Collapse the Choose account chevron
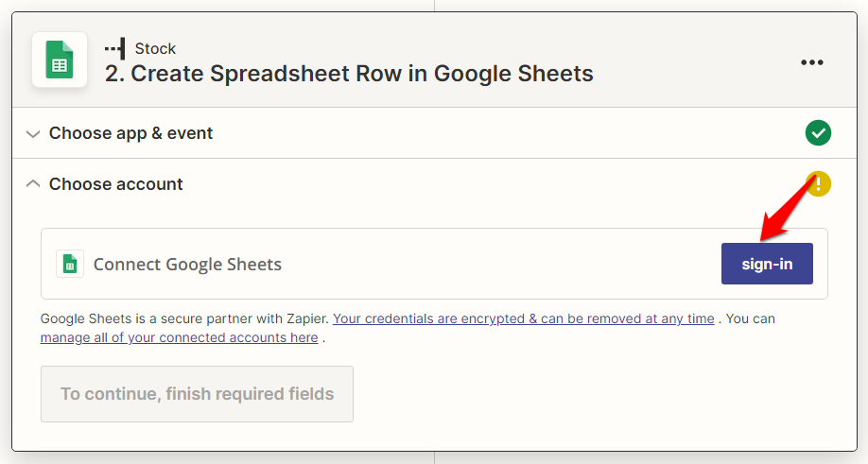Screen dimensions: 868x464 click(x=33, y=183)
